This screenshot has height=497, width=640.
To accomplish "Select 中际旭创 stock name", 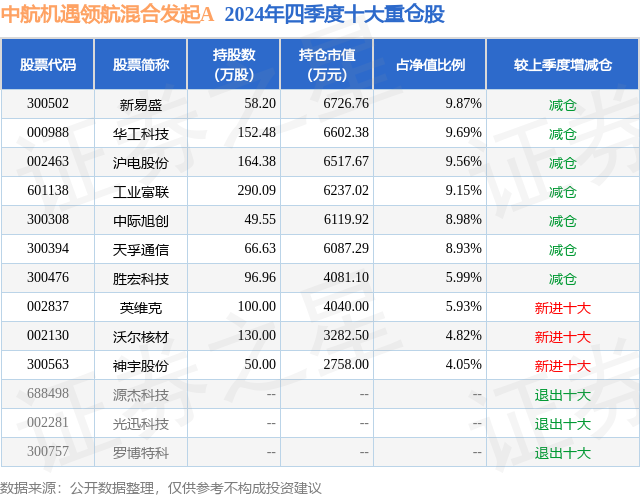I will point(141,221).
